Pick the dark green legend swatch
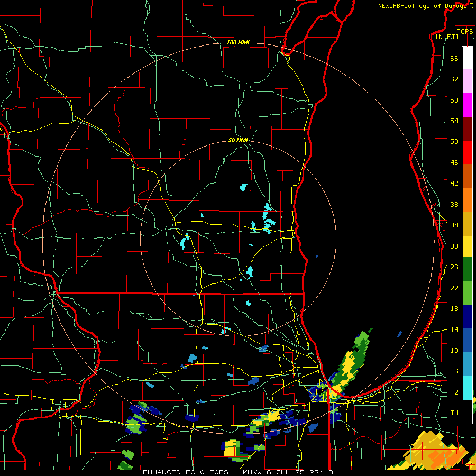This screenshot has width=476, height=476. coord(467,269)
